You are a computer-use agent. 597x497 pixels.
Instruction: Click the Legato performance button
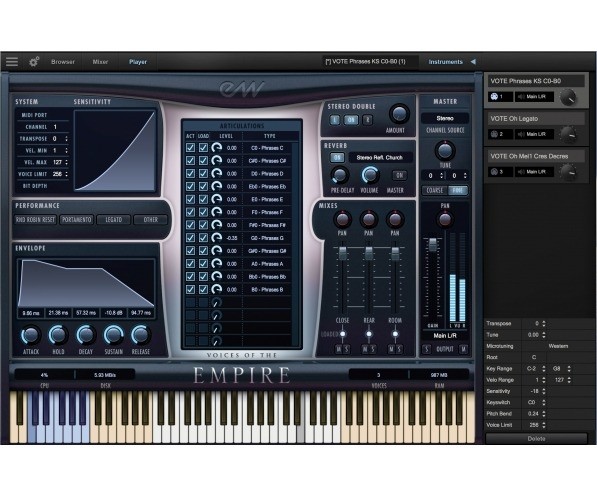(113, 220)
